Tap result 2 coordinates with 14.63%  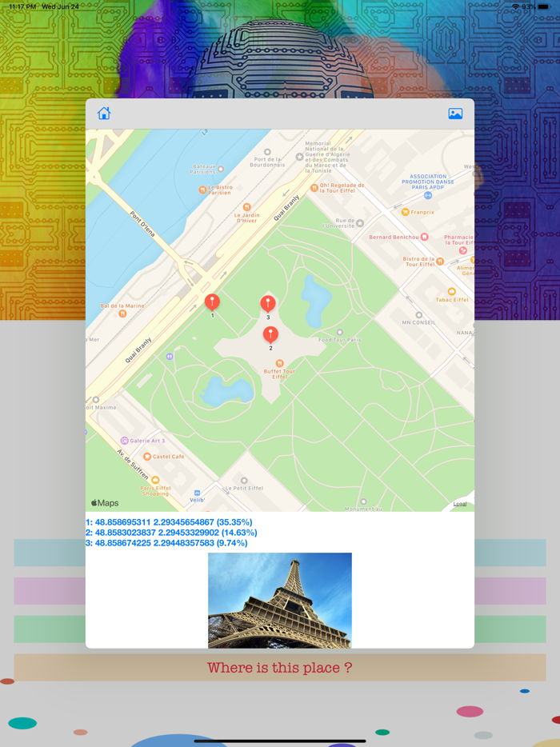tap(171, 533)
